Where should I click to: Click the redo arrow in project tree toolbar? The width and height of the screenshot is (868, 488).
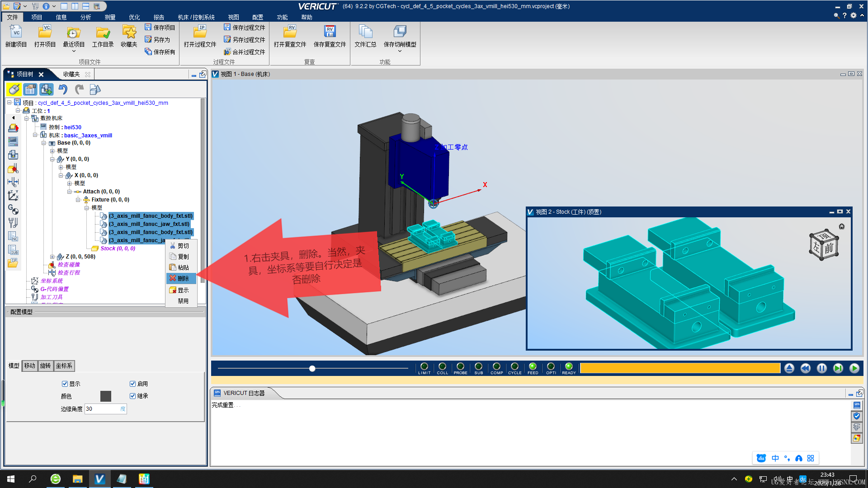pyautogui.click(x=79, y=89)
